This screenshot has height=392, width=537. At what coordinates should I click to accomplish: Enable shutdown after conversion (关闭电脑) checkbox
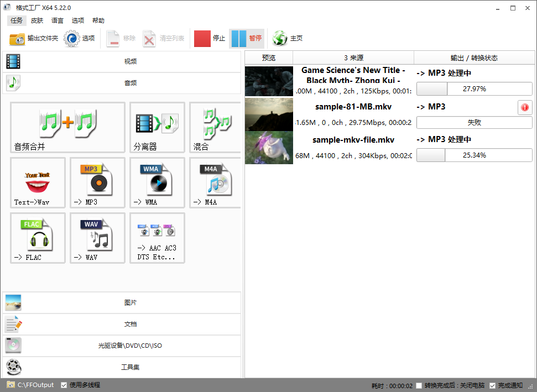419,385
